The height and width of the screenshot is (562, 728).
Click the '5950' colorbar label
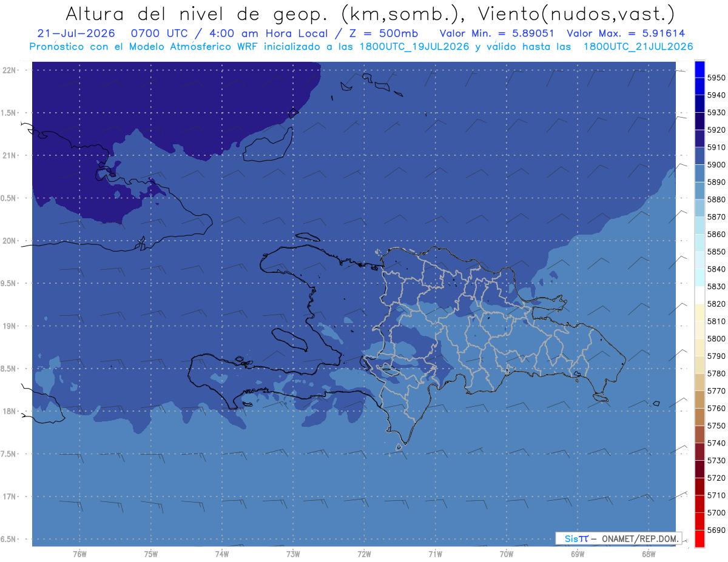tap(716, 78)
